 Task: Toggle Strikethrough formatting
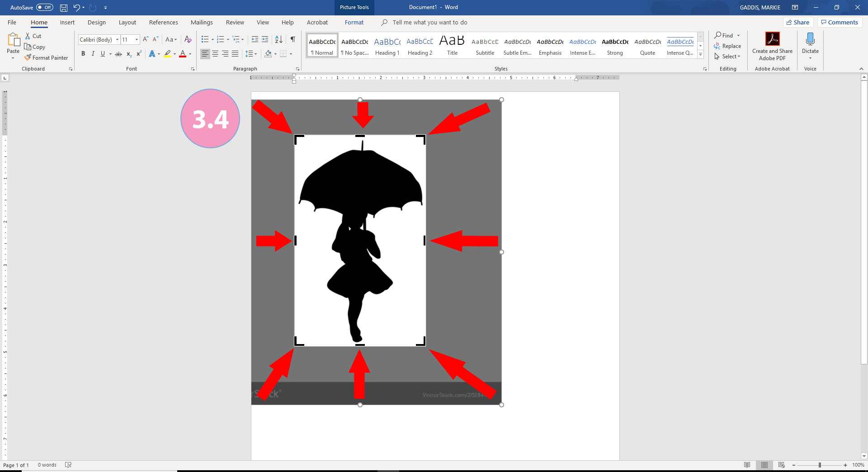118,54
